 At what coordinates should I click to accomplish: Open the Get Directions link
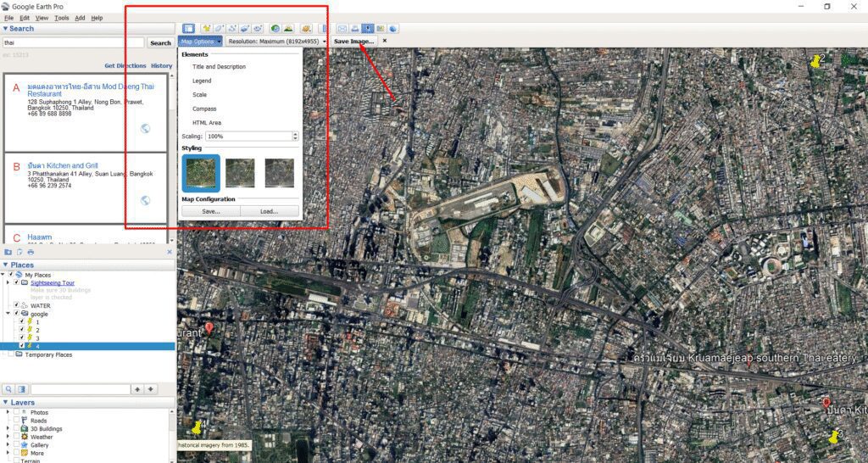point(125,65)
